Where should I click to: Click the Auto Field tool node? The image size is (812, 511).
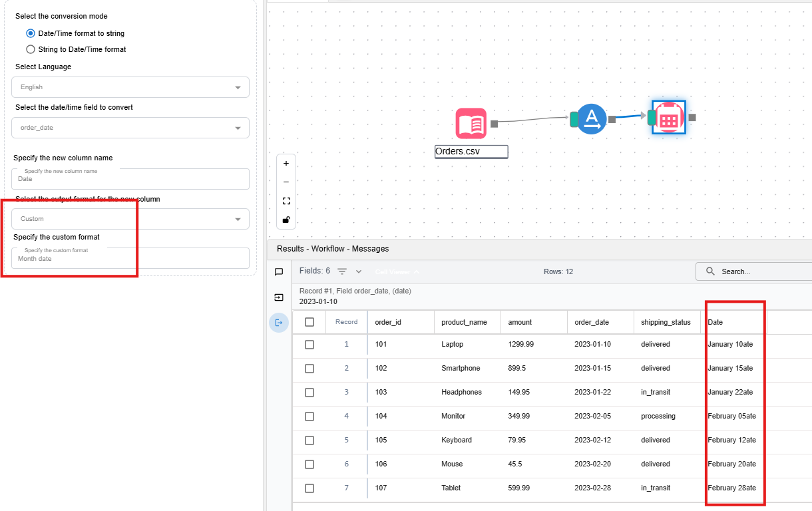tap(591, 119)
